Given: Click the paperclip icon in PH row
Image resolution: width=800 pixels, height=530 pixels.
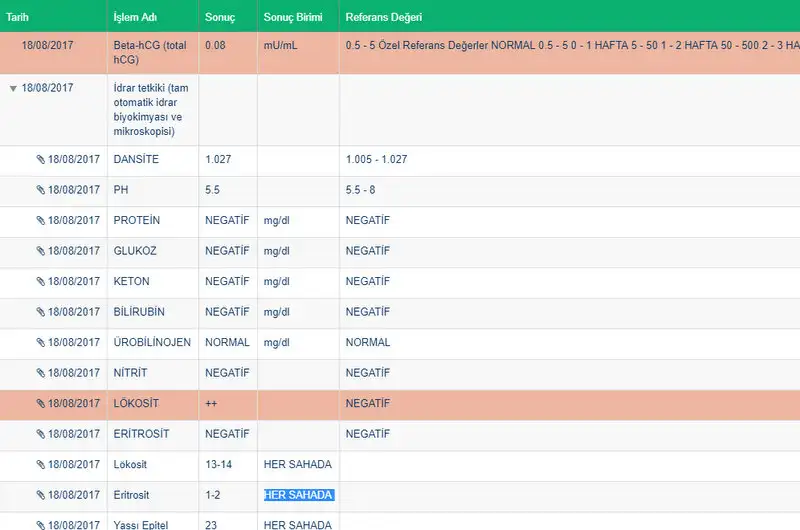Looking at the screenshot, I should (41, 190).
